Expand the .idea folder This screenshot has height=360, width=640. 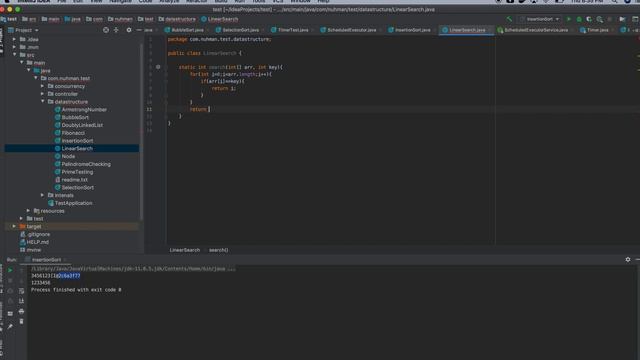[14, 40]
